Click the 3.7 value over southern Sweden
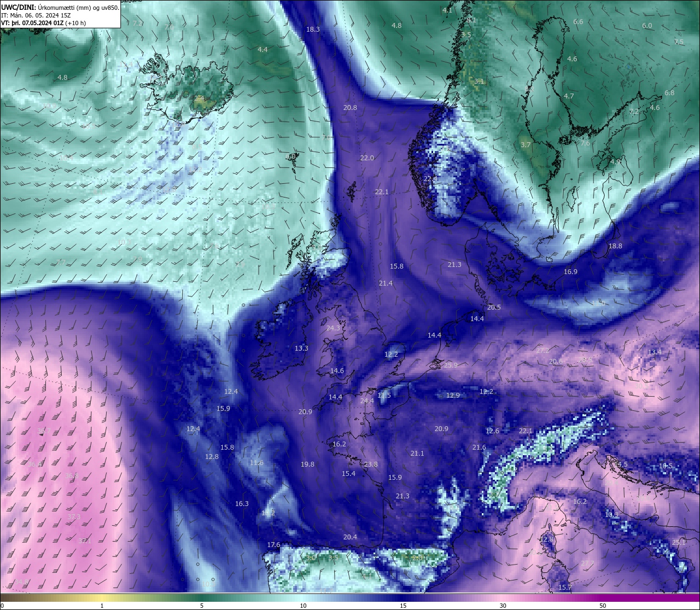The width and height of the screenshot is (700, 610). pyautogui.click(x=526, y=145)
